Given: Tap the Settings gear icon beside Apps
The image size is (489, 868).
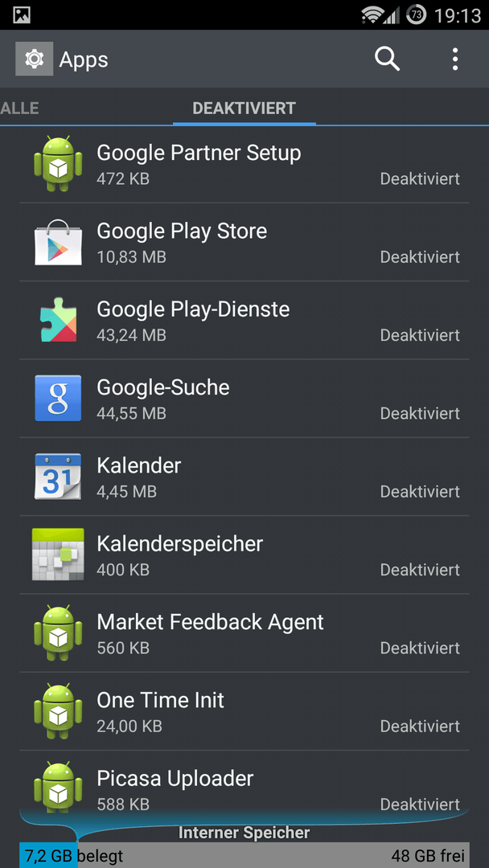Looking at the screenshot, I should 35,59.
